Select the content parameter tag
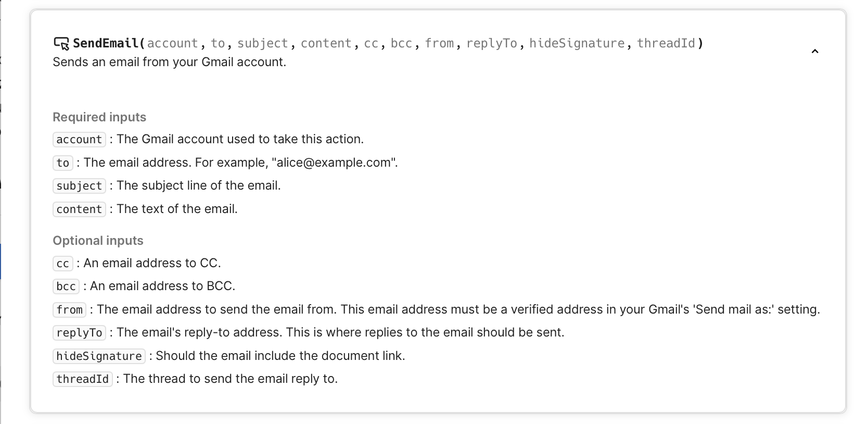This screenshot has width=868, height=424. tap(79, 209)
